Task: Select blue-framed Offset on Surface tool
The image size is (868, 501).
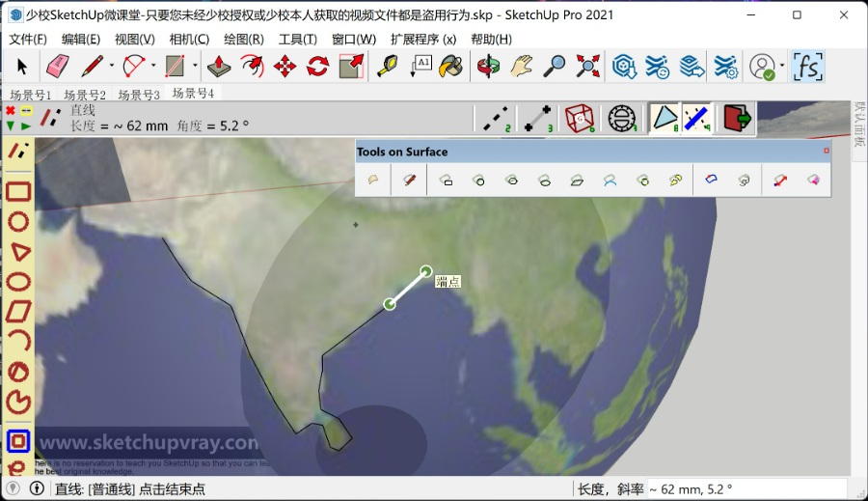Action: pyautogui.click(x=18, y=441)
